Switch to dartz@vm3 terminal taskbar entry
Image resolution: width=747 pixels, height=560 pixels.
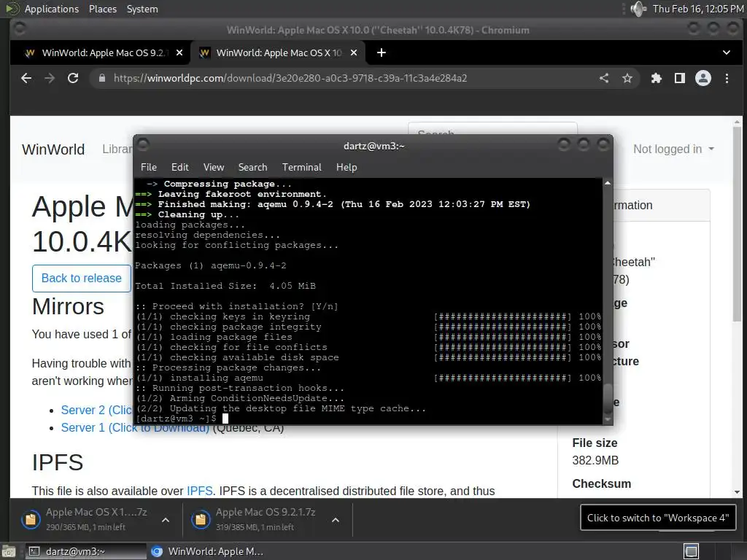click(85, 551)
